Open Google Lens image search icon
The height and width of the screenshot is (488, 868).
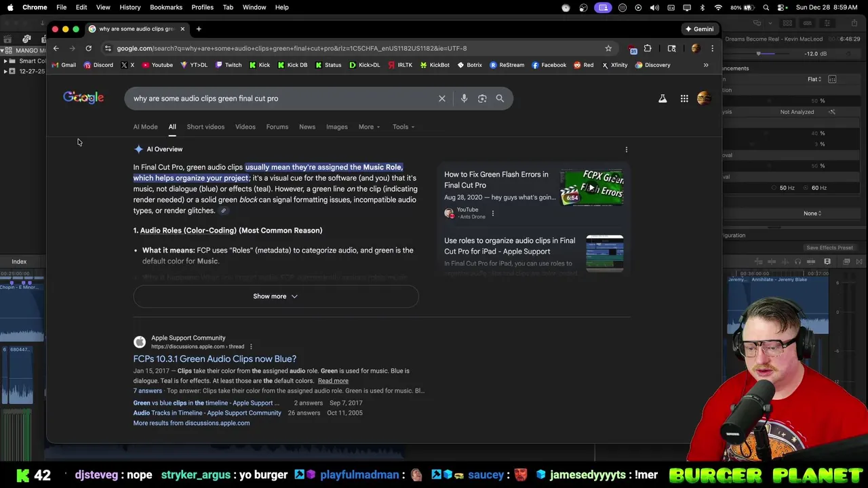tap(482, 98)
